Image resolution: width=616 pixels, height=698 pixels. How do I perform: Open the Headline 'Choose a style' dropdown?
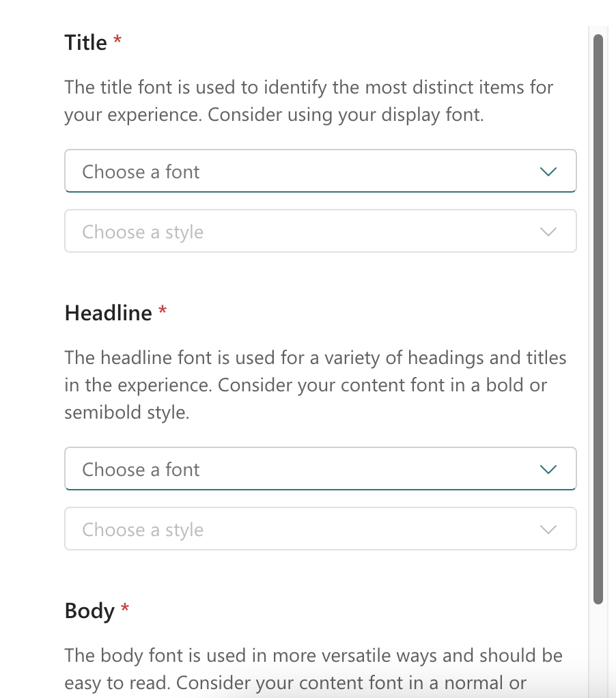tap(300, 529)
